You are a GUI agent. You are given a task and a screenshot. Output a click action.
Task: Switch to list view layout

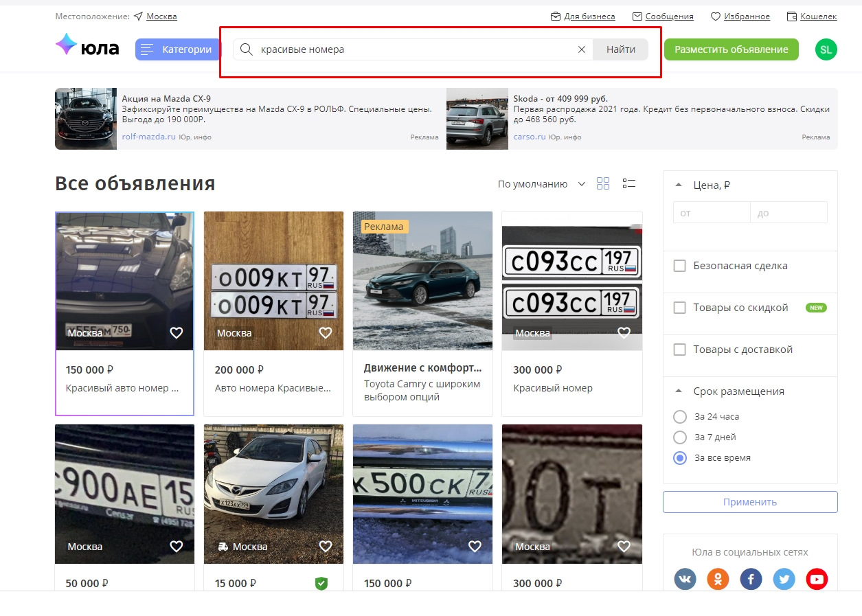click(x=629, y=183)
